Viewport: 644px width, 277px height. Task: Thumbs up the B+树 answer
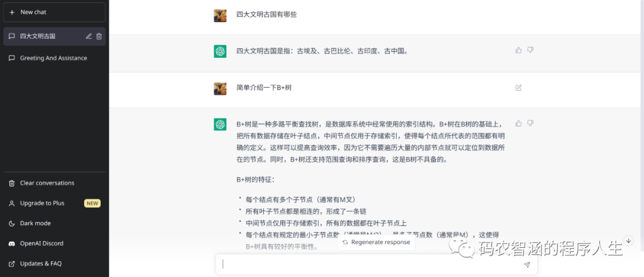[518, 124]
